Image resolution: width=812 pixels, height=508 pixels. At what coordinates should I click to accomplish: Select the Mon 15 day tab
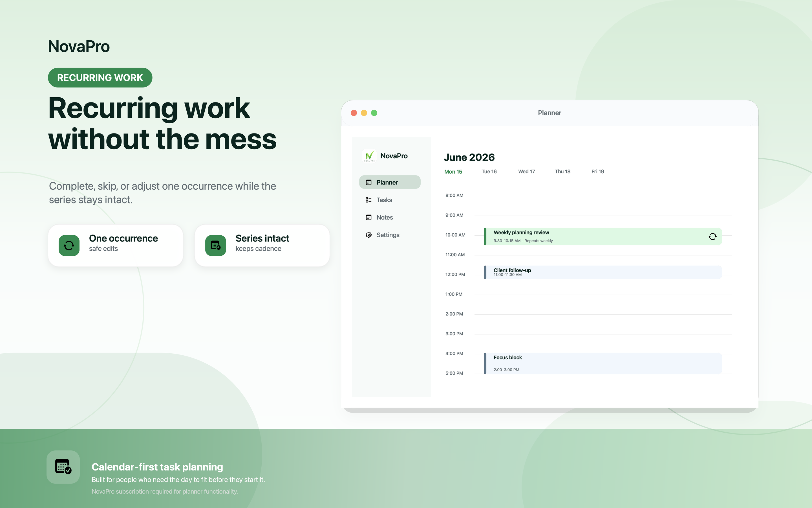pyautogui.click(x=453, y=172)
